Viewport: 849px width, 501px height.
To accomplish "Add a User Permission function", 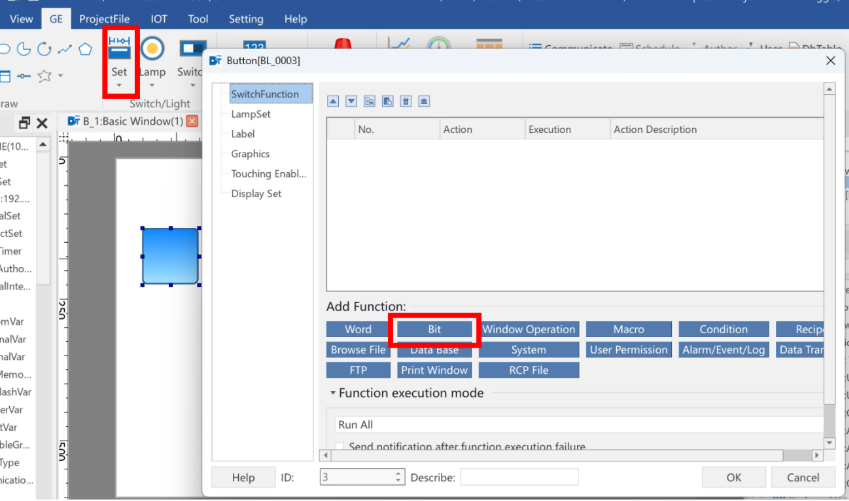I will pyautogui.click(x=629, y=350).
